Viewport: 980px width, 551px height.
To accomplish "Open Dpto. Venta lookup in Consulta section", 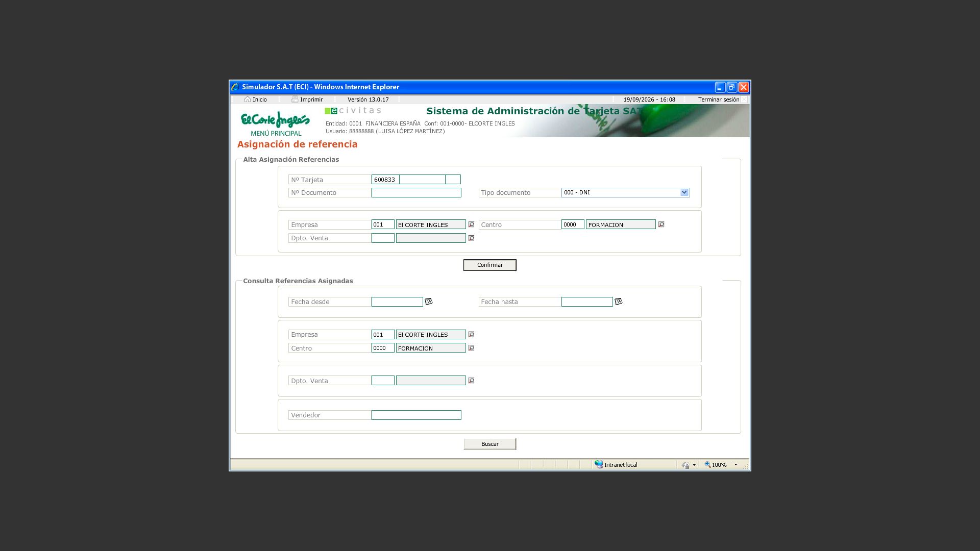I will pos(471,381).
